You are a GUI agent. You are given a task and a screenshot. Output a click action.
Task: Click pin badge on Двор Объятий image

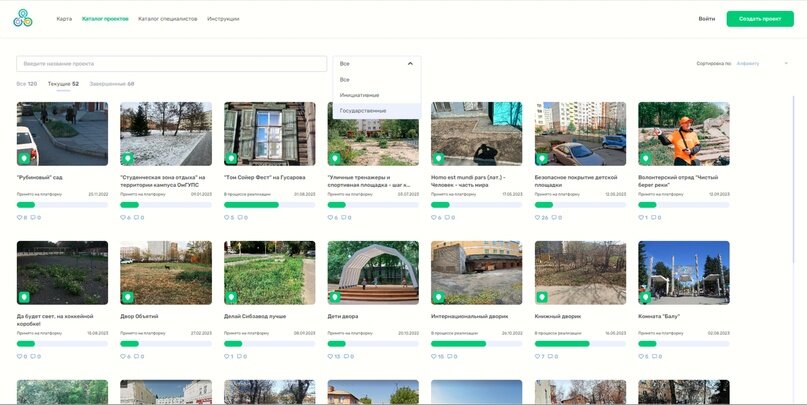[x=128, y=297]
